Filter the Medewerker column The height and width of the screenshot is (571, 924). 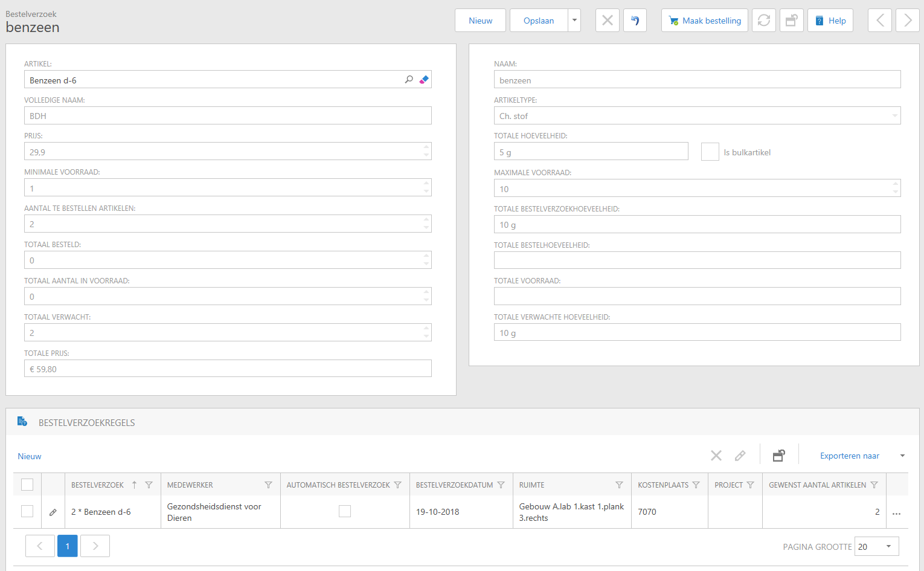coord(268,485)
